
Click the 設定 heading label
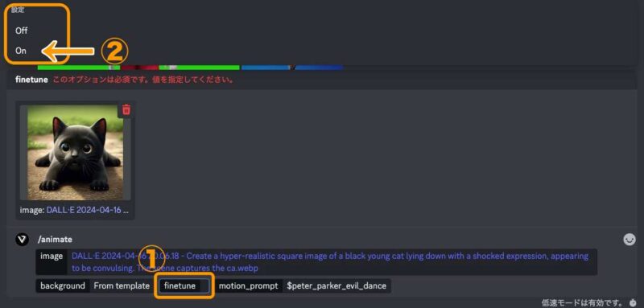click(x=18, y=10)
